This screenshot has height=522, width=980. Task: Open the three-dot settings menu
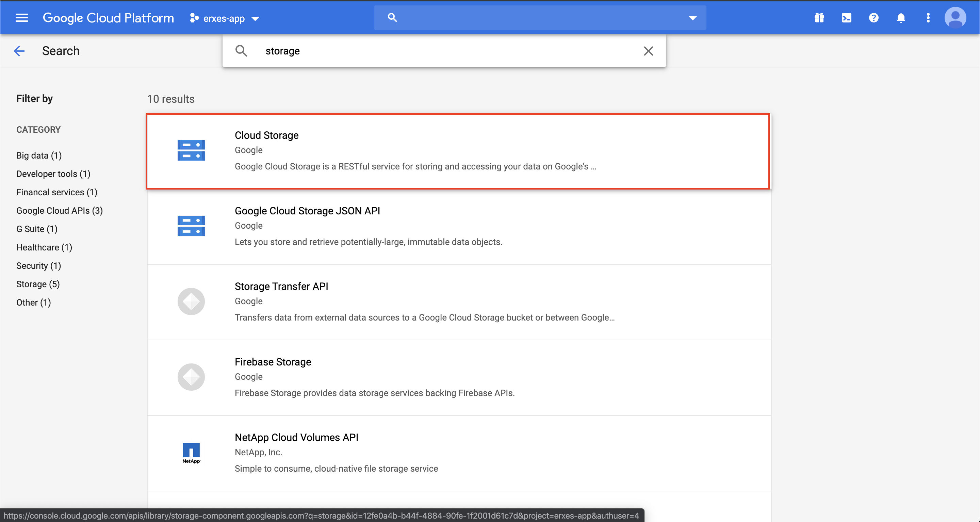tap(928, 18)
